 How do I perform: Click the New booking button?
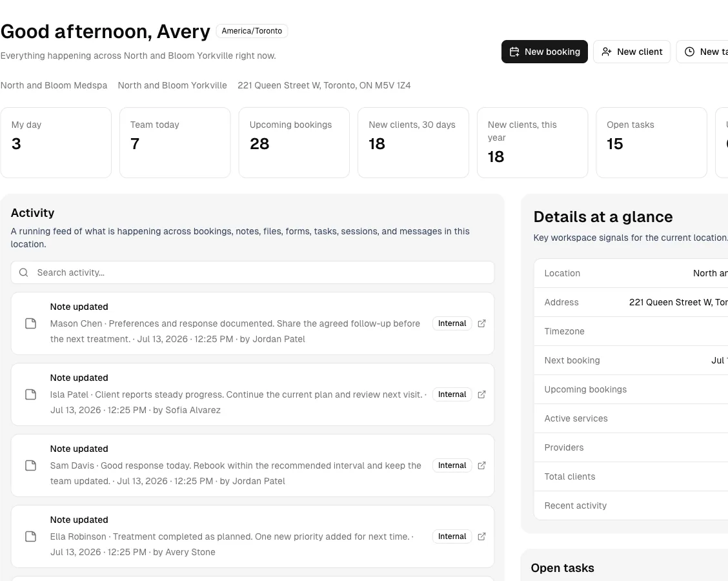pyautogui.click(x=545, y=52)
